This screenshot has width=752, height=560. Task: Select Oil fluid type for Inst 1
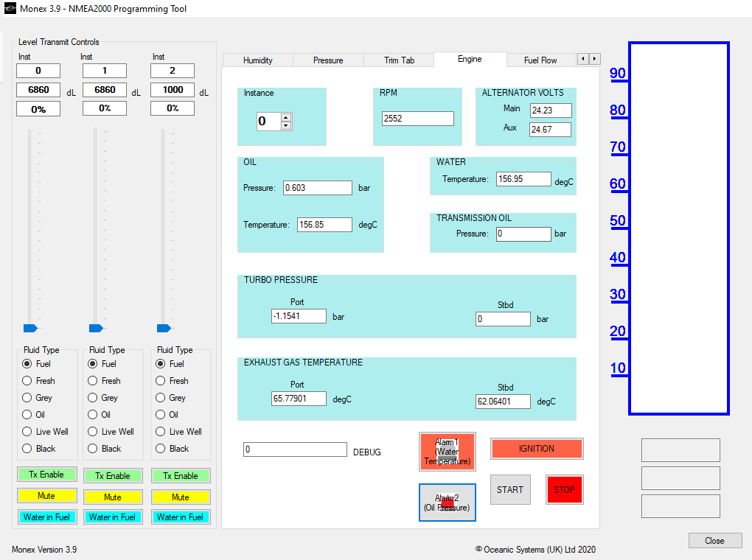pyautogui.click(x=100, y=415)
